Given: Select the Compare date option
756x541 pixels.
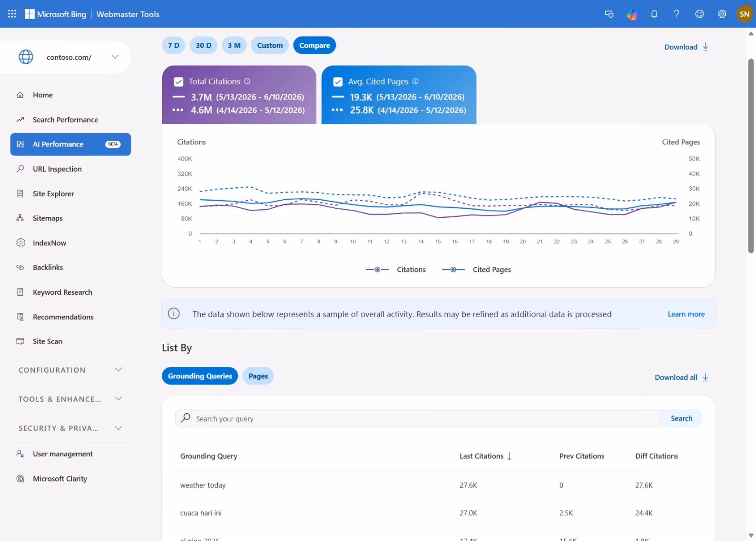Looking at the screenshot, I should click(314, 45).
